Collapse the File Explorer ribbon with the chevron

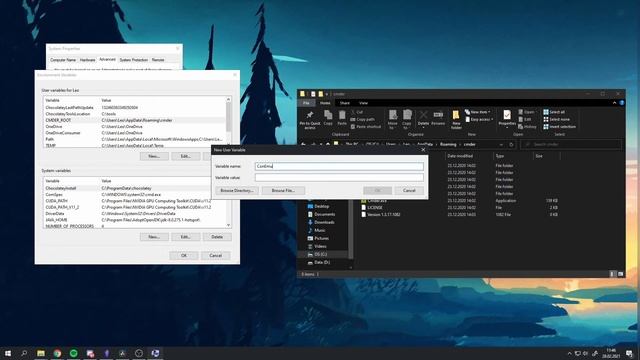point(614,103)
